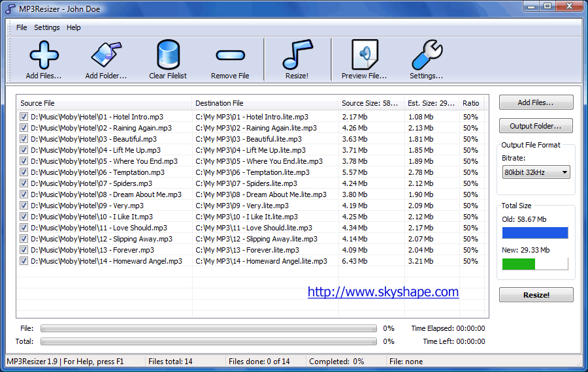The width and height of the screenshot is (588, 372).
Task: Click the blue Old size bar
Action: [x=535, y=232]
